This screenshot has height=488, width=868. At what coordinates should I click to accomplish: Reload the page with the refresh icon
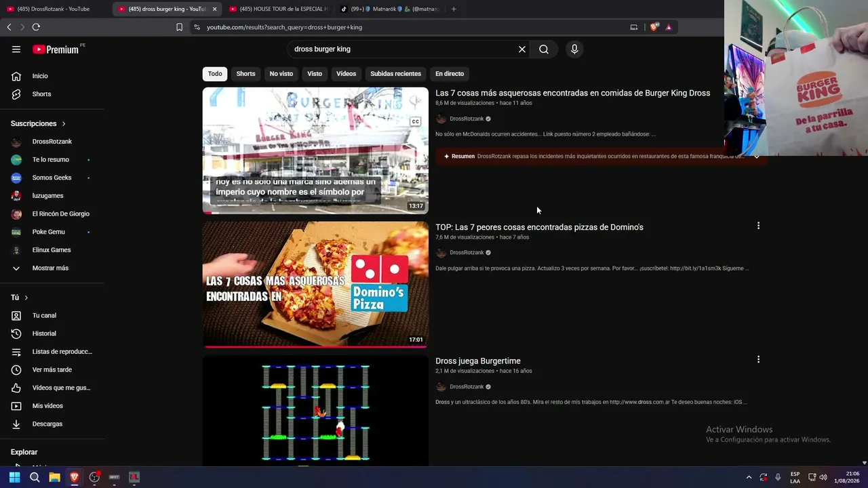click(x=36, y=27)
